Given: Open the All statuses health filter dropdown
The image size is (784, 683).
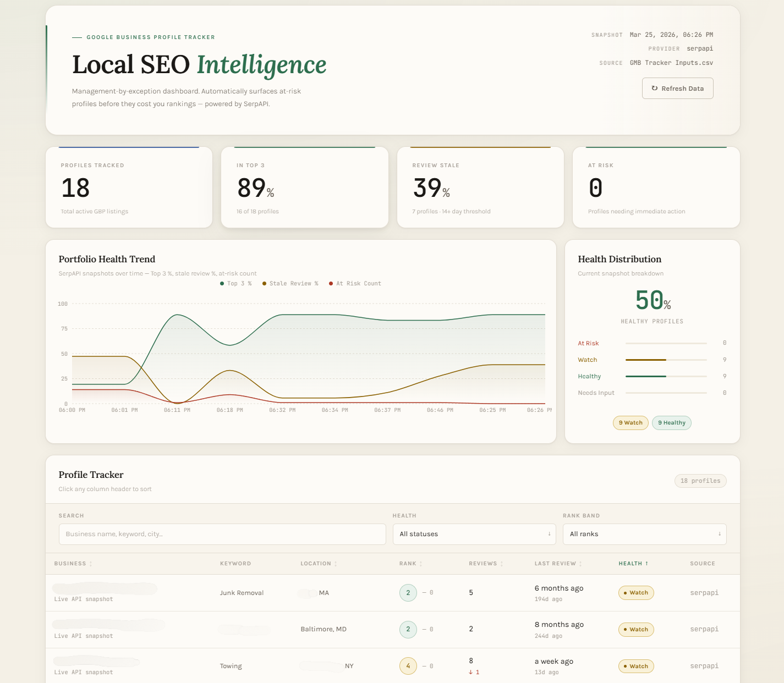Looking at the screenshot, I should (474, 534).
